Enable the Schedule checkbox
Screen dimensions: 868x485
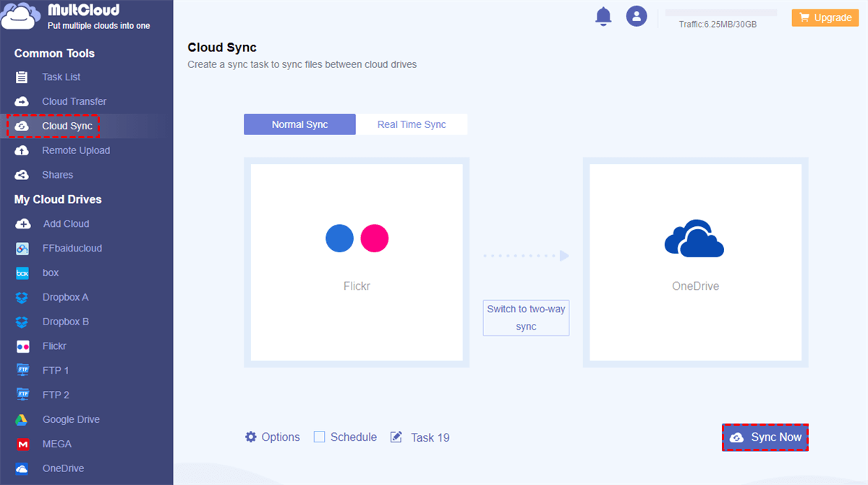pos(319,437)
